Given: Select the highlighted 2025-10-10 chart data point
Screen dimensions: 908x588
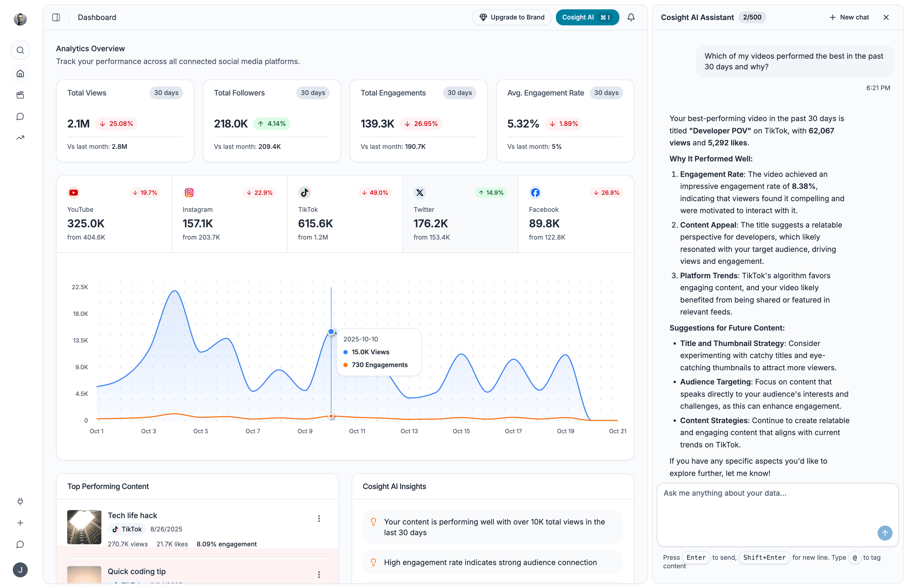Looking at the screenshot, I should (331, 332).
